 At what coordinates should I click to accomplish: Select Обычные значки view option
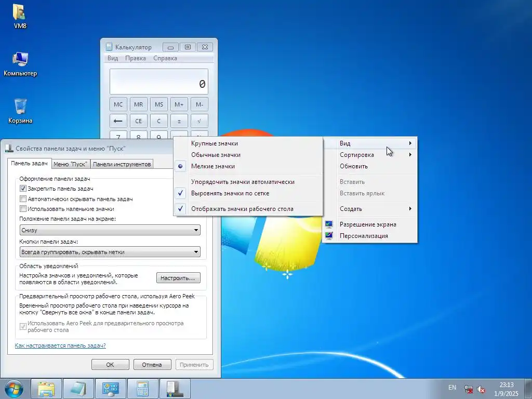tap(248, 155)
